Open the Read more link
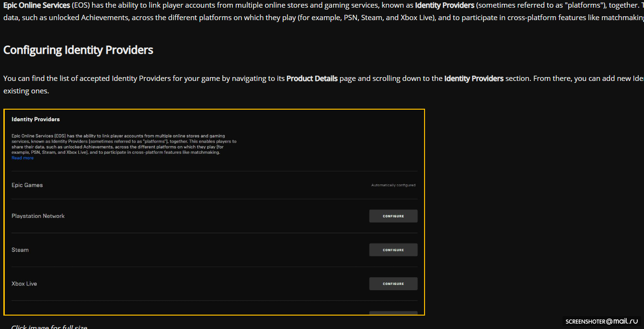The width and height of the screenshot is (644, 329). [23, 158]
